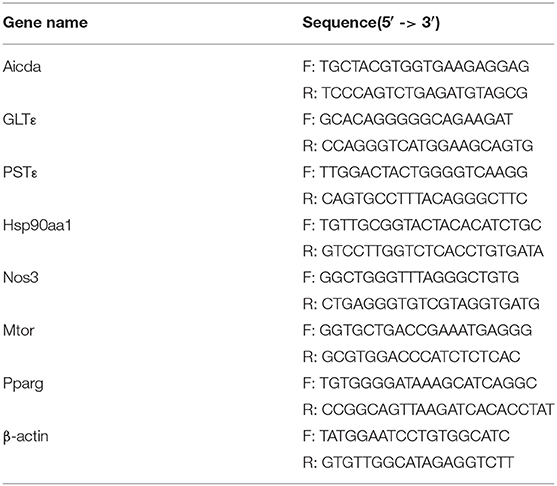Select the Nos3 gene name cell
Image resolution: width=557 pixels, height=486 pixels.
coord(21,278)
